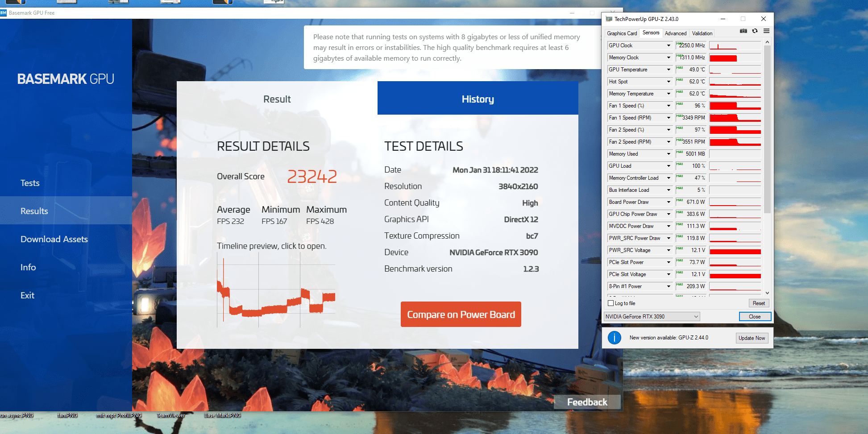This screenshot has height=434, width=868.
Task: Reset the GPU-Z sensor readings
Action: (759, 303)
